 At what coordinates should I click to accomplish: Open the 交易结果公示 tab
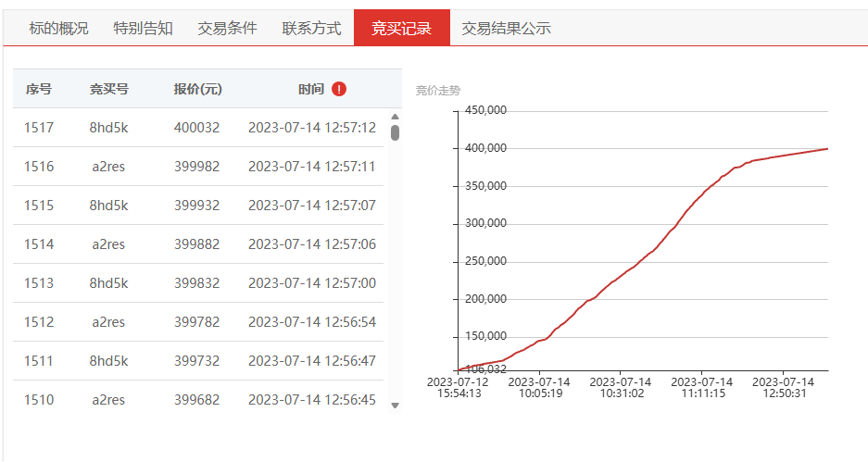pos(506,28)
